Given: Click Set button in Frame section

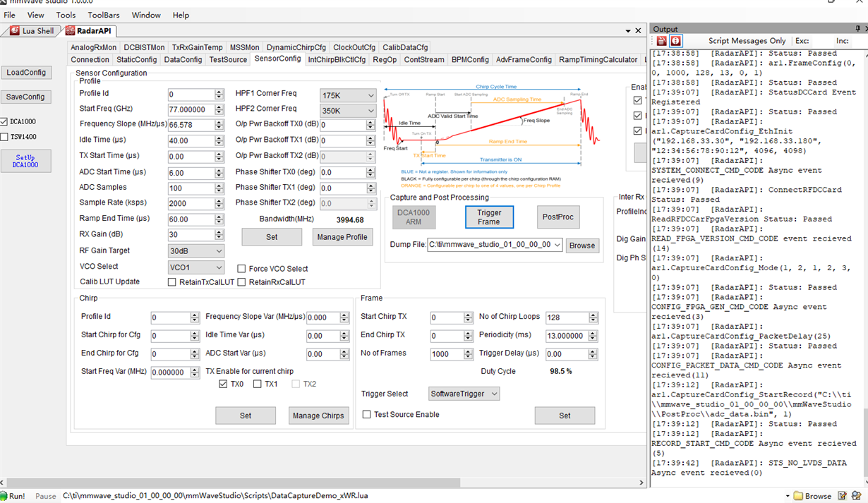Looking at the screenshot, I should pyautogui.click(x=565, y=416).
